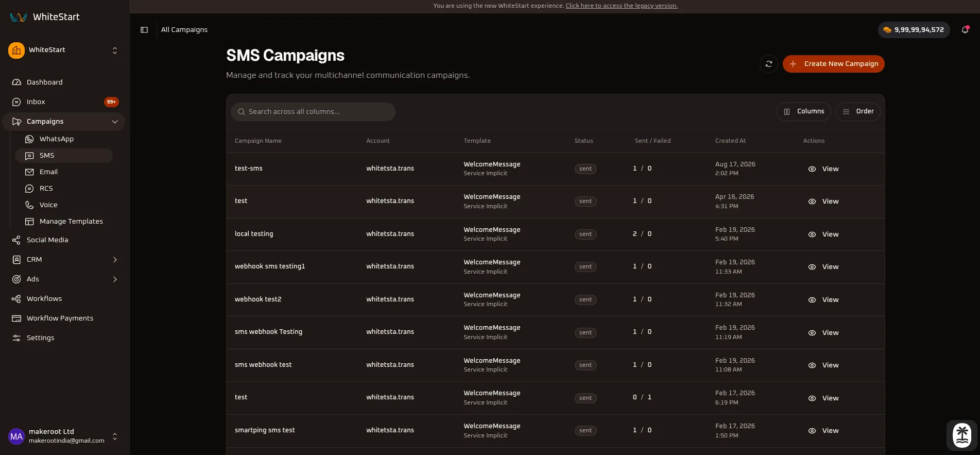Open Voice campaigns
The width and height of the screenshot is (980, 455).
(64, 205)
